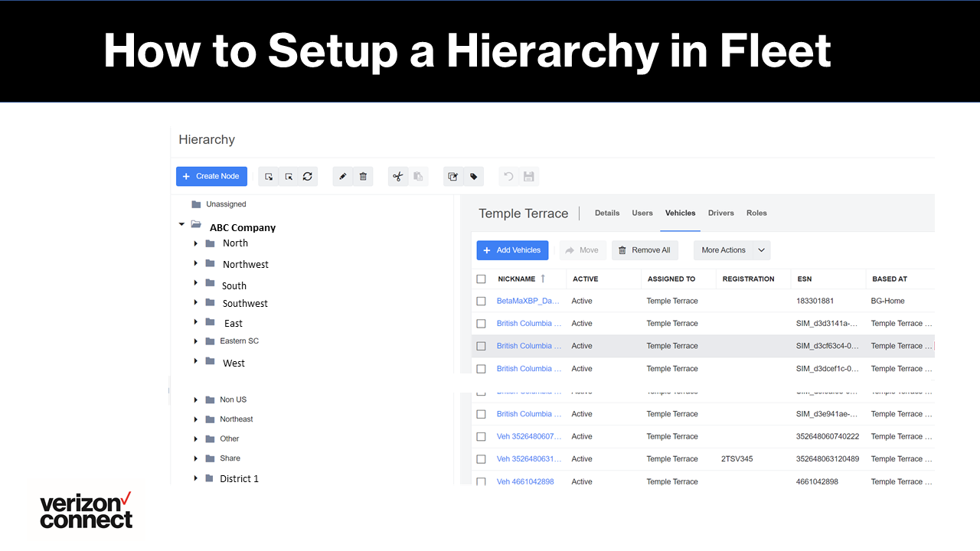Click the delete trash icon in Hierarchy toolbar
This screenshot has height=551, width=980.
(x=363, y=176)
